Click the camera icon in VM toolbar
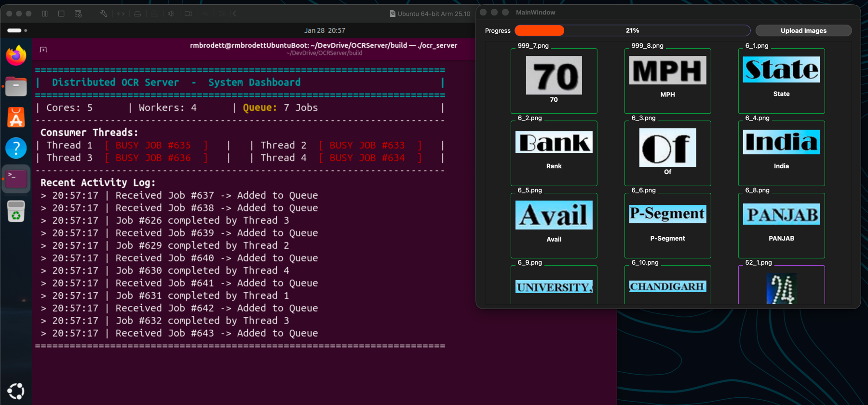 click(x=188, y=13)
